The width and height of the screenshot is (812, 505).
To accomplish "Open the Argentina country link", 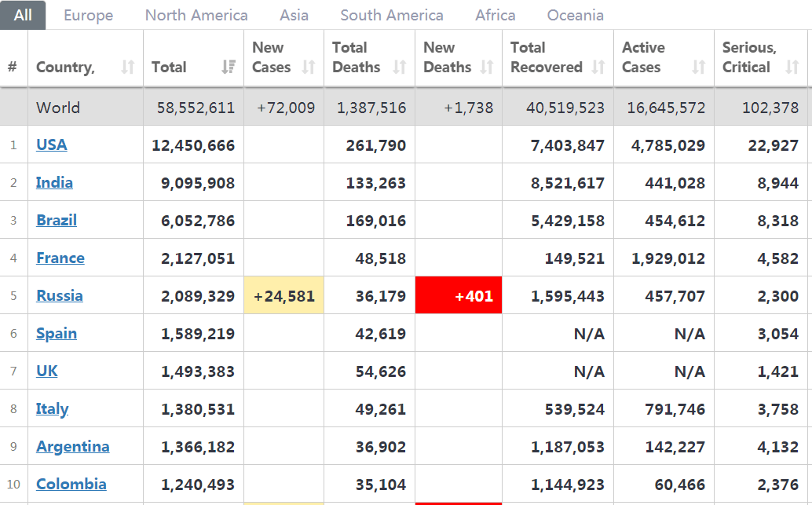I will [72, 446].
